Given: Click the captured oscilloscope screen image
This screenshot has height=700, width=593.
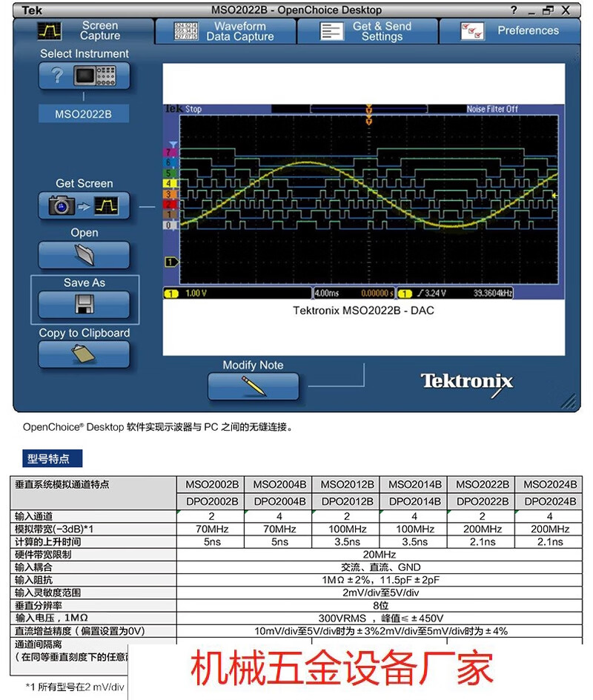Looking at the screenshot, I should pyautogui.click(x=363, y=202).
